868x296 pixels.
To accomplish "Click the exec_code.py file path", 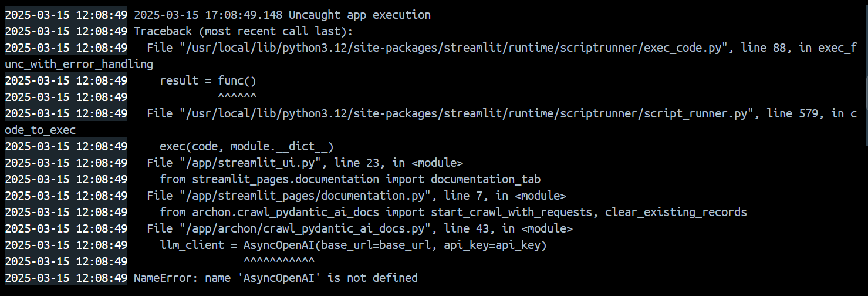I will point(454,48).
